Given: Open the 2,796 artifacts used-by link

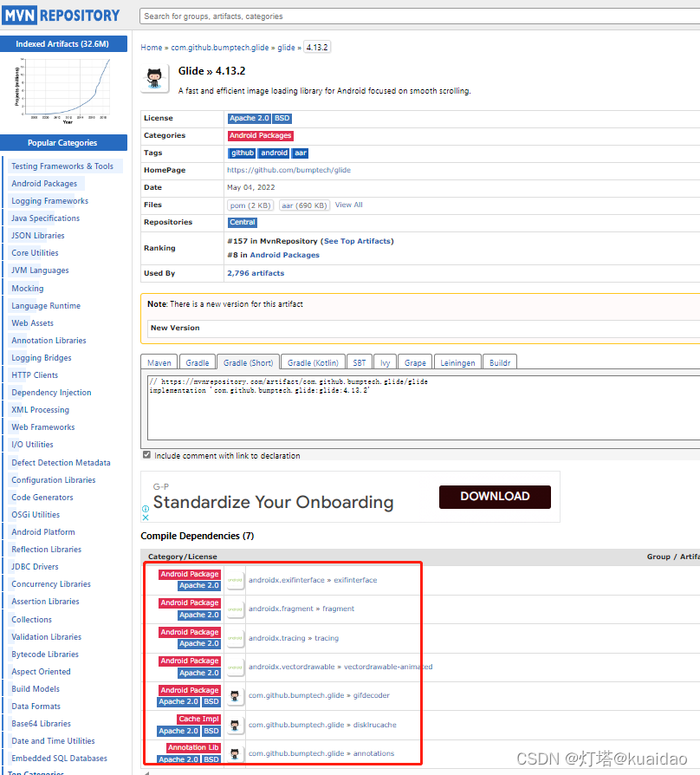Looking at the screenshot, I should click(x=256, y=273).
